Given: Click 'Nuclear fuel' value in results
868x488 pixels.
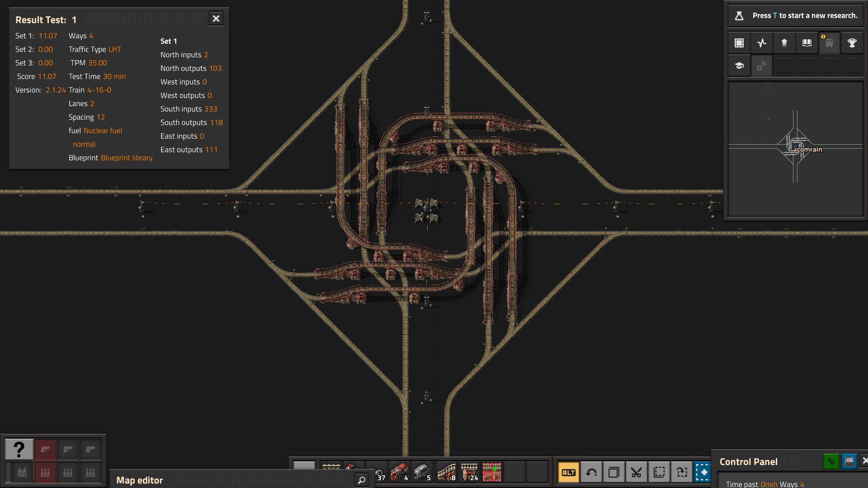Looking at the screenshot, I should click(x=103, y=131).
